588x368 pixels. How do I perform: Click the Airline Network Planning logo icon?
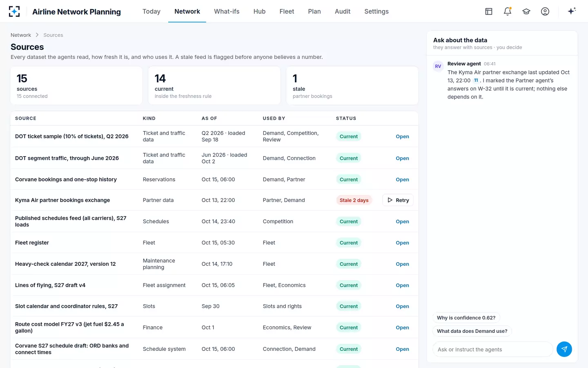14,11
